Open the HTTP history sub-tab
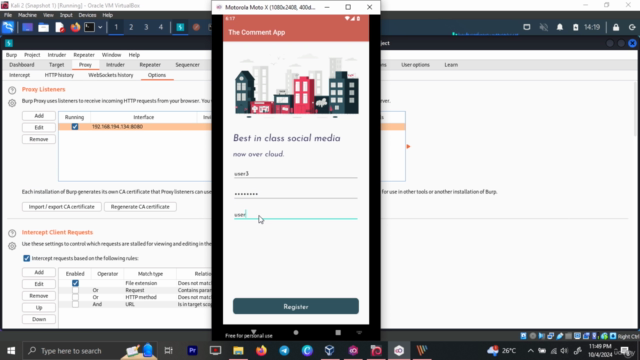This screenshot has width=640, height=360. (59, 75)
